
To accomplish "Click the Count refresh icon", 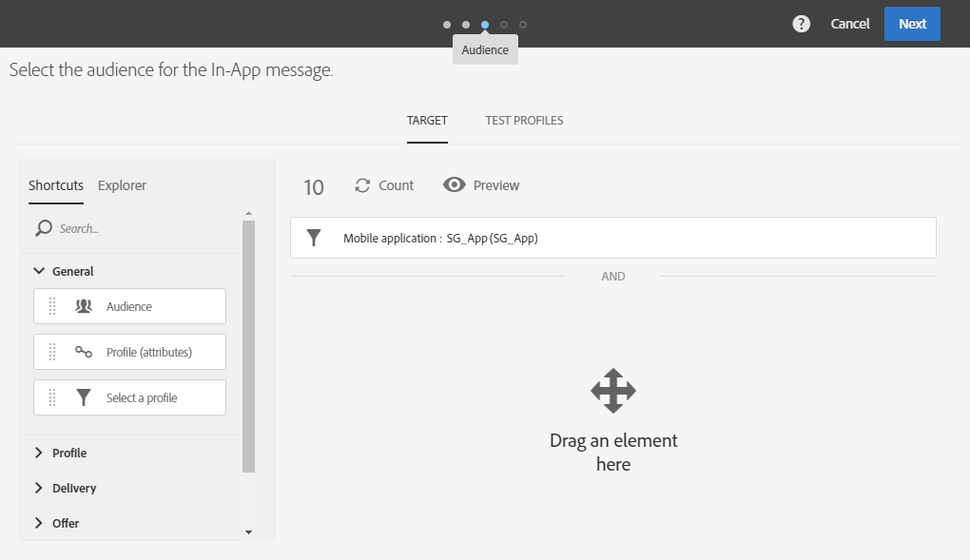I will tap(362, 185).
